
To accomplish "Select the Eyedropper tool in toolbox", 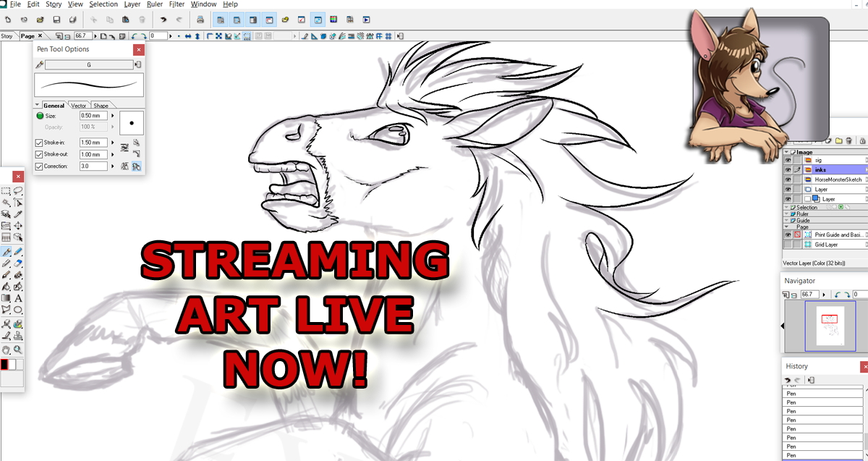I will tap(17, 214).
